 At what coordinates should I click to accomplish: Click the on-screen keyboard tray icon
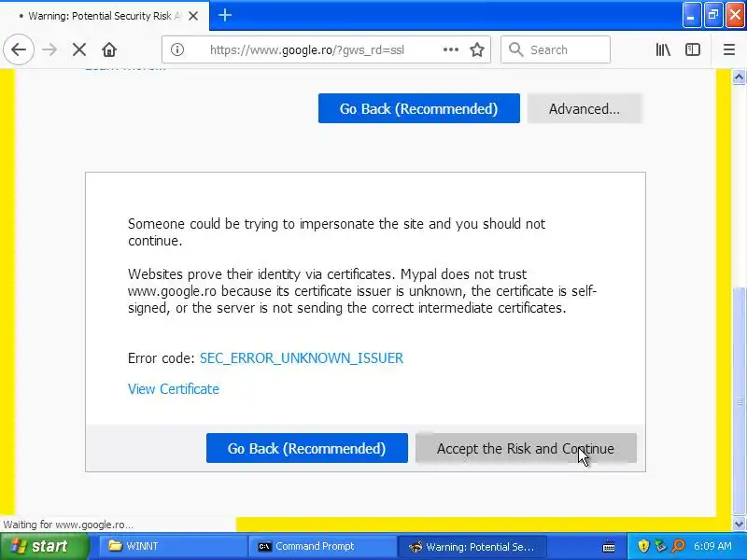coord(609,547)
